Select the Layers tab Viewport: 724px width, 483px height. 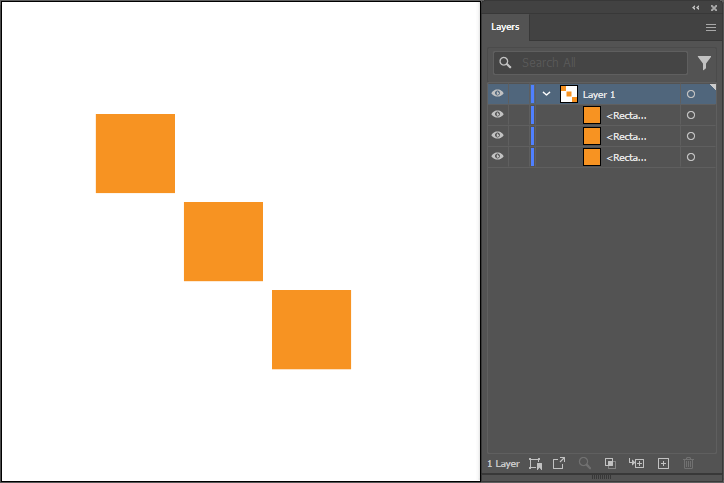(505, 28)
